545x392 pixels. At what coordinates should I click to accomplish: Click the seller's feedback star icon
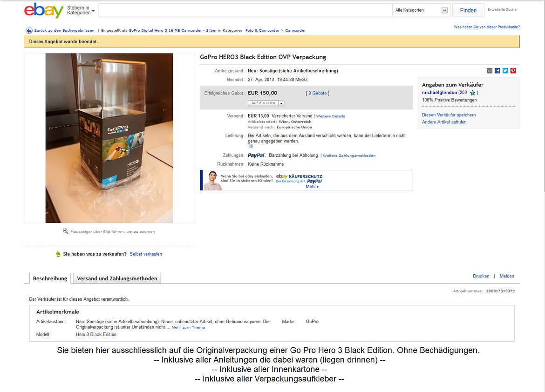click(472, 93)
